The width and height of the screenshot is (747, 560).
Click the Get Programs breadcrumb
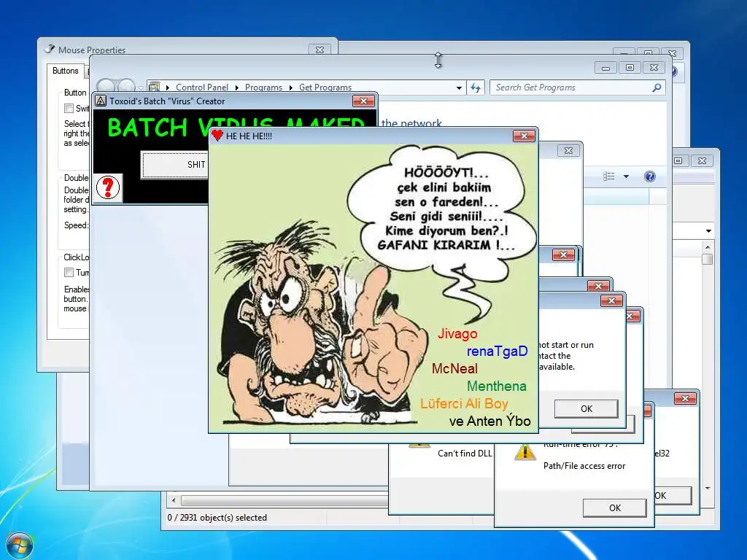[x=325, y=87]
